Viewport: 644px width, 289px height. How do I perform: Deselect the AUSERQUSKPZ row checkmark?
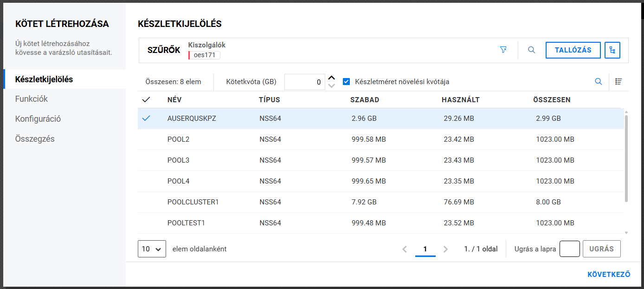click(146, 118)
